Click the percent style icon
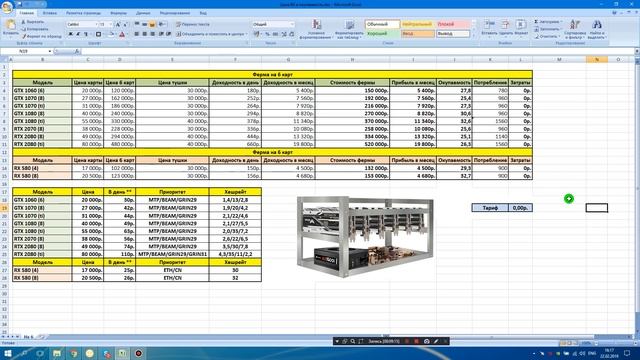640x360 pixels. tap(267, 34)
